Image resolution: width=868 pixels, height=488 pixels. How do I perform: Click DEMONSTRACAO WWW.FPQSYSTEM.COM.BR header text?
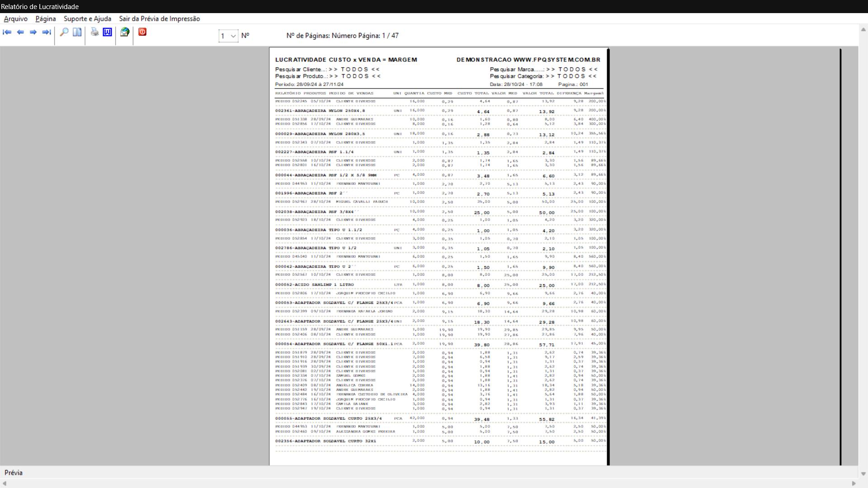528,60
